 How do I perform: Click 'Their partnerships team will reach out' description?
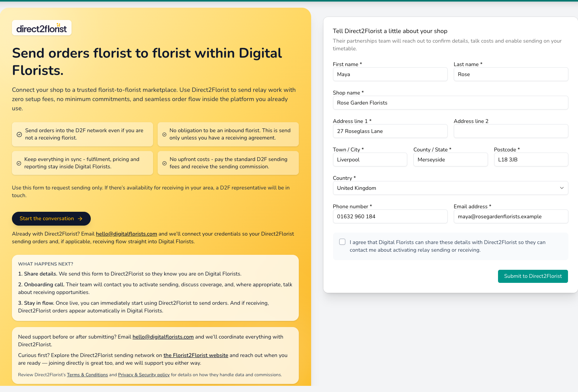click(447, 45)
